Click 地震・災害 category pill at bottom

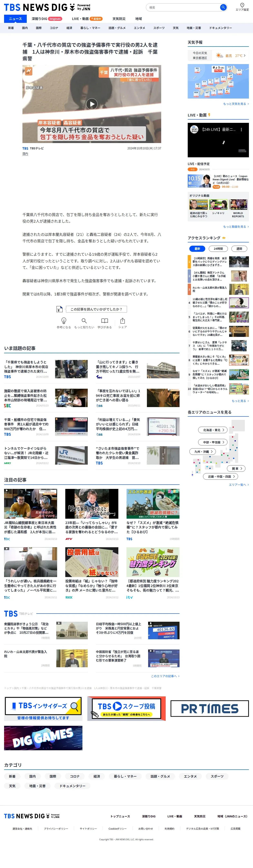(37, 786)
